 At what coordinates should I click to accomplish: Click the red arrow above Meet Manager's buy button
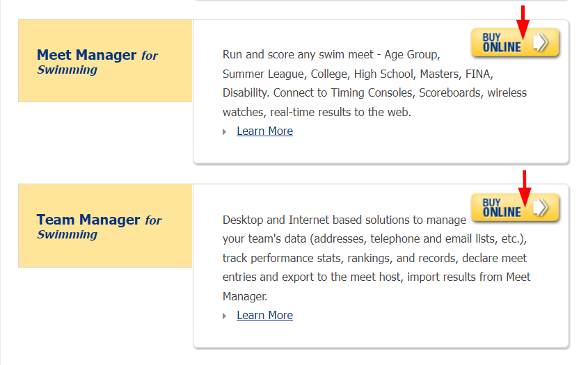[x=523, y=22]
